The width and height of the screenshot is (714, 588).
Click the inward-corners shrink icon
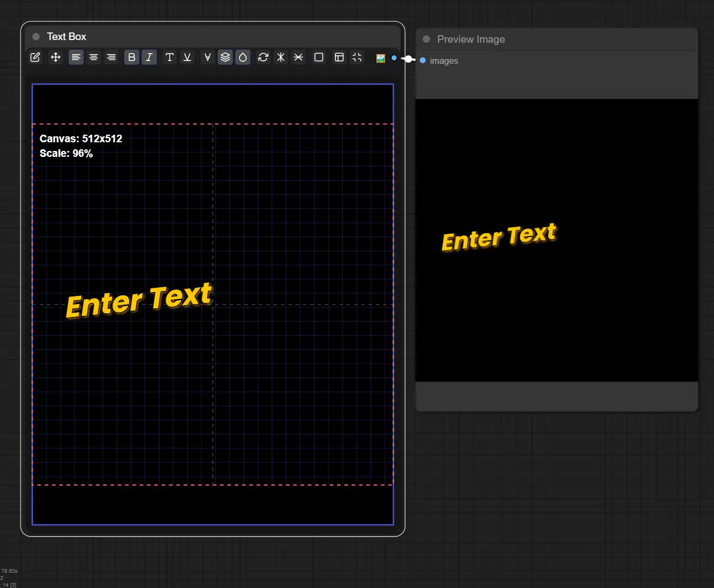[357, 57]
